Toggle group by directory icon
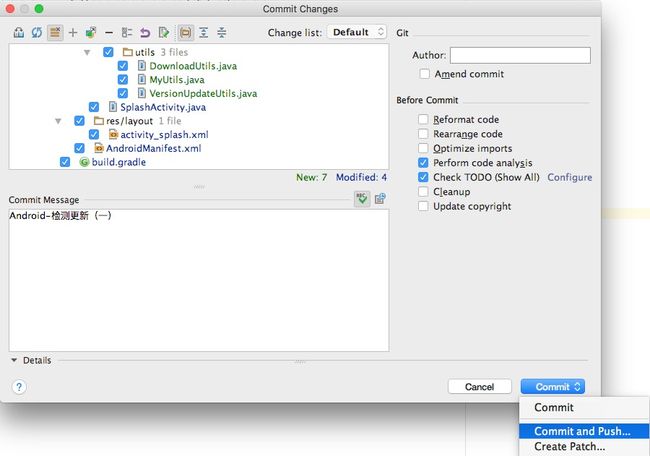This screenshot has width=650, height=456. pos(185,32)
